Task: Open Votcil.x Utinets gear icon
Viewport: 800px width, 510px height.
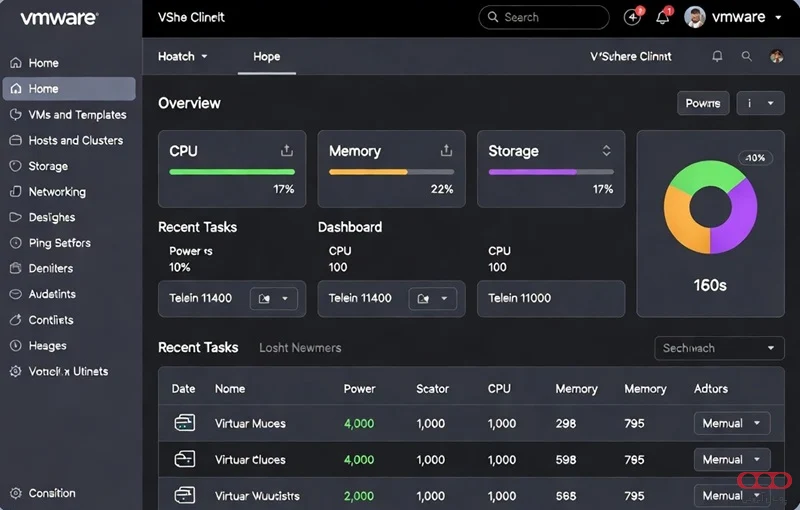Action: [16, 371]
